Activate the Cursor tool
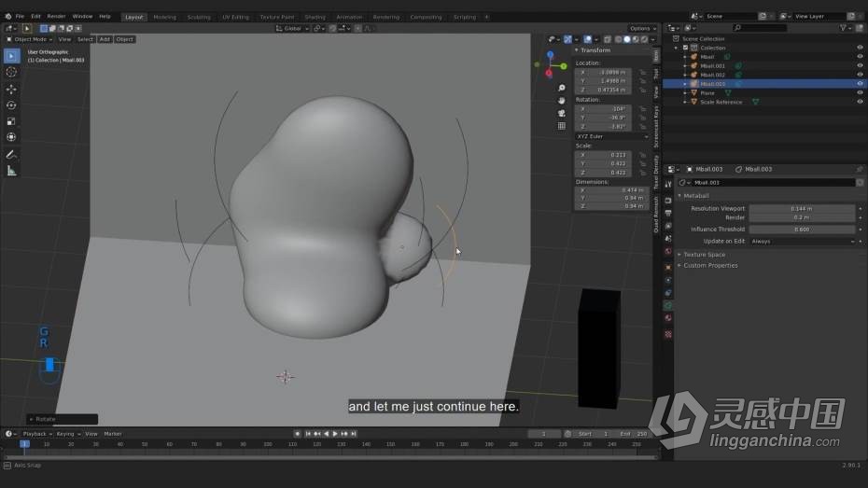The image size is (868, 488). tap(11, 72)
